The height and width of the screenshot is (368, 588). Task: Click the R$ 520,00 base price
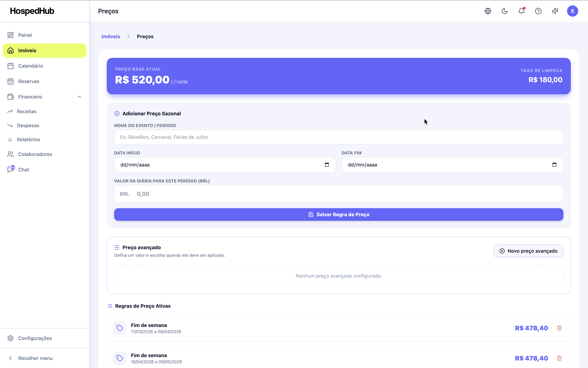(142, 80)
